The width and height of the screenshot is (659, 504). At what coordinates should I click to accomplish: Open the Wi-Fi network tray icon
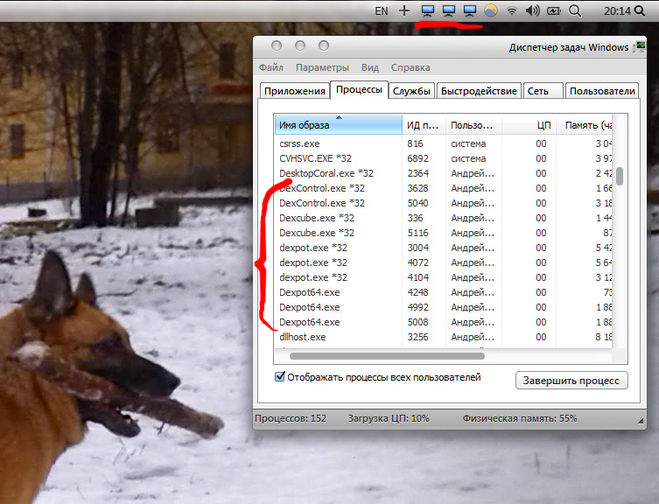click(x=511, y=11)
